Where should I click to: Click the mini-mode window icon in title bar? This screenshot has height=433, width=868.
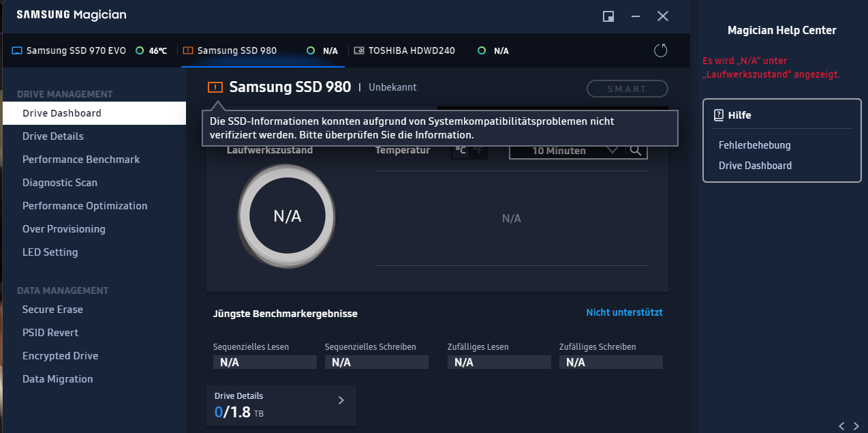(608, 16)
